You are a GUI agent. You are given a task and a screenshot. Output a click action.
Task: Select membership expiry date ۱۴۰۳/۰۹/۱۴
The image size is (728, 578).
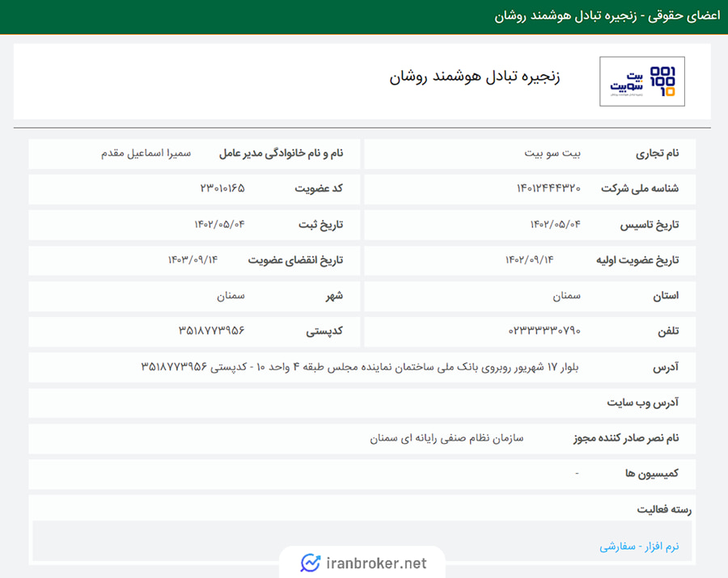(193, 259)
